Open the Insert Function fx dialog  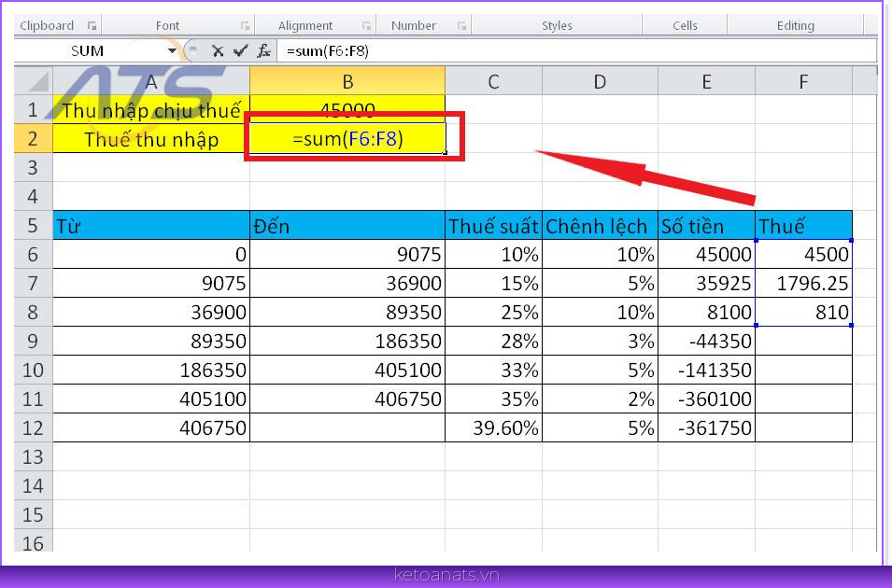click(263, 51)
